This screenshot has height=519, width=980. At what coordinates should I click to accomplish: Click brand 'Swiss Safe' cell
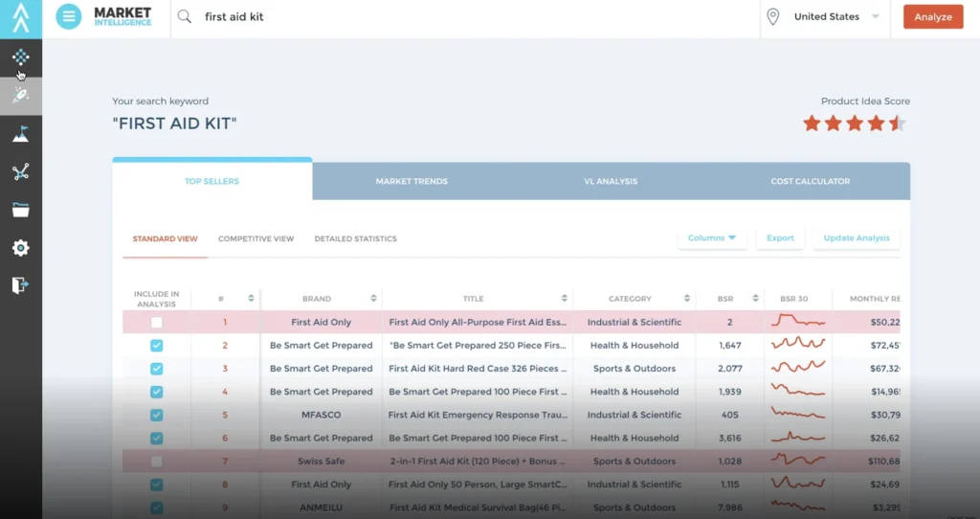[322, 461]
